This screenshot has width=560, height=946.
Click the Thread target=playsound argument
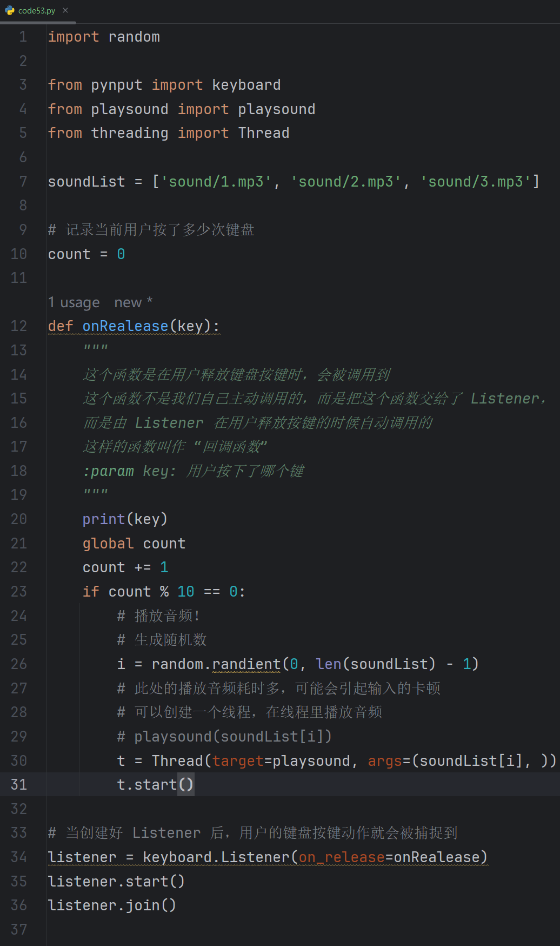281,760
